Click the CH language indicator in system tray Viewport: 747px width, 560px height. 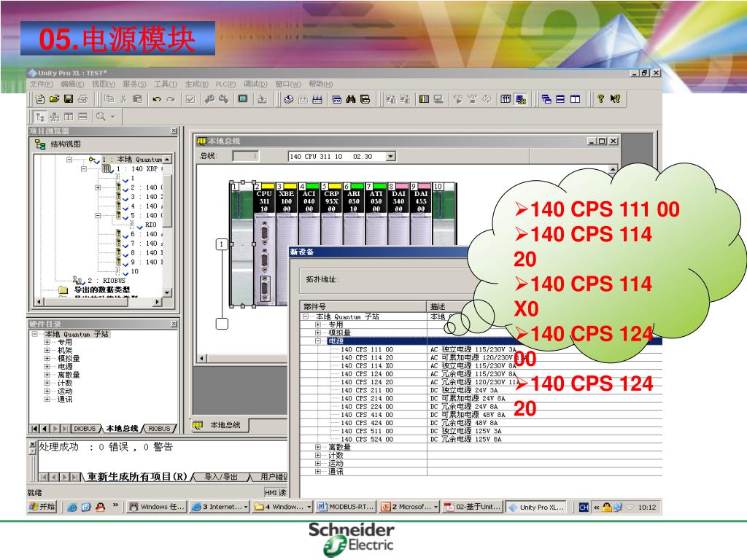584,507
